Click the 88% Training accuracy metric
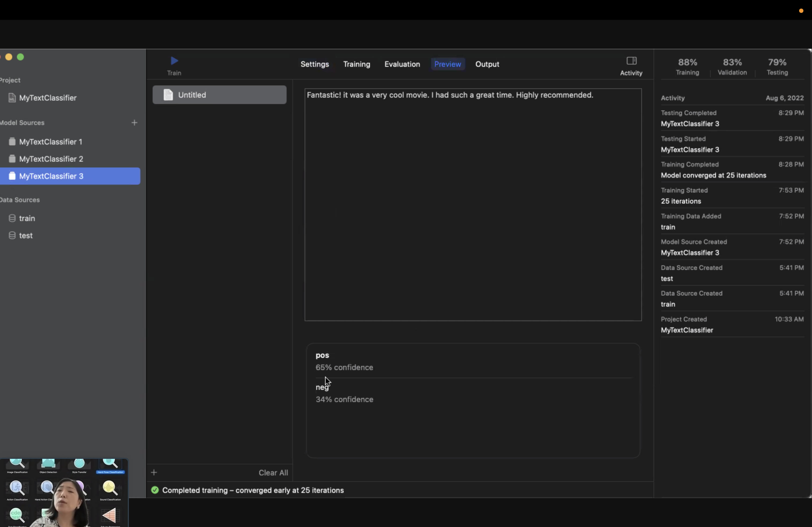The image size is (812, 527). pyautogui.click(x=687, y=67)
